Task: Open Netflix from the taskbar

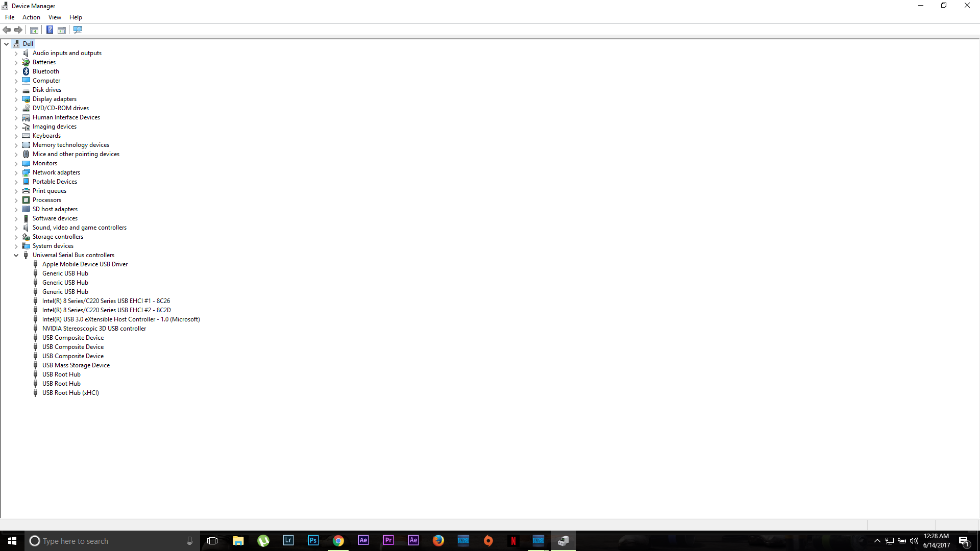Action: tap(513, 541)
